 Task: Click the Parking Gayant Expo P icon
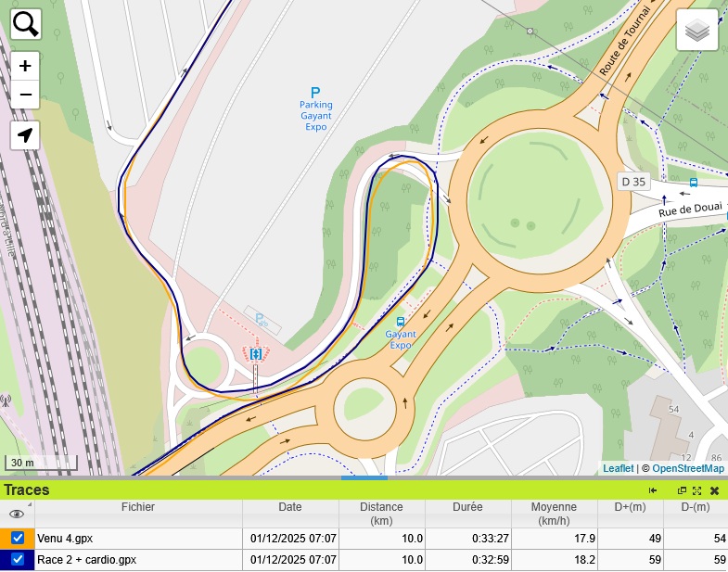click(x=315, y=93)
